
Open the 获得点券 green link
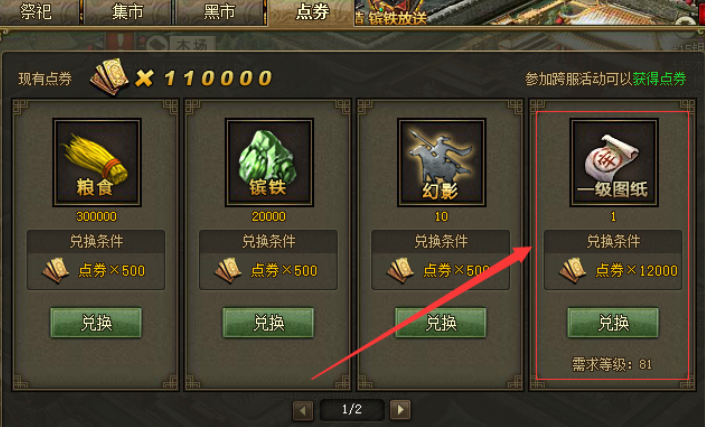point(659,79)
